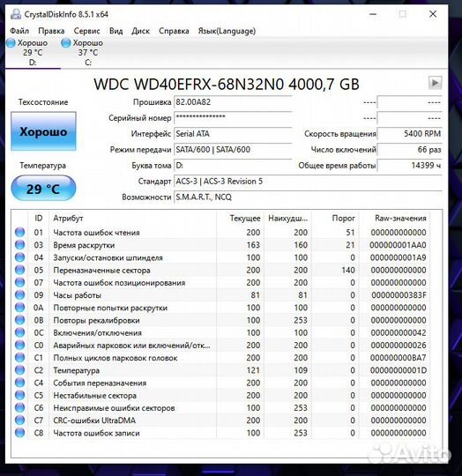Open the Сервис menu

click(86, 31)
